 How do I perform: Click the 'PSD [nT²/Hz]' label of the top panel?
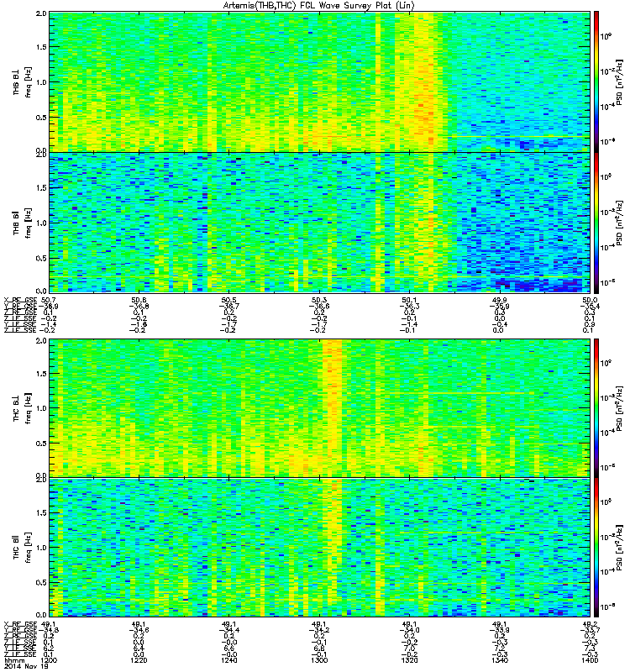(618, 81)
